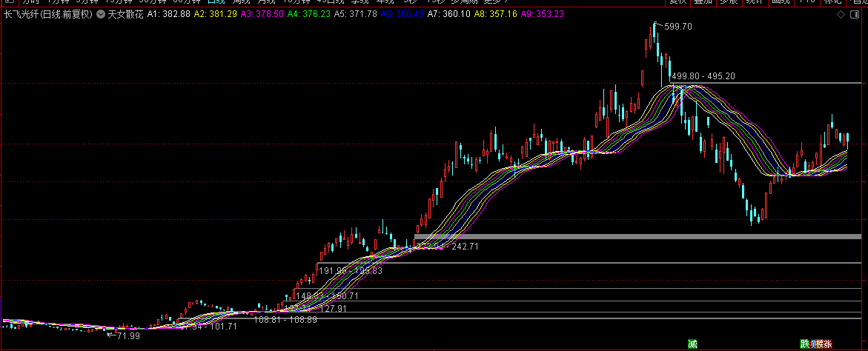
Task: Open the 画线 drawing toolbar button
Action: 781,2
